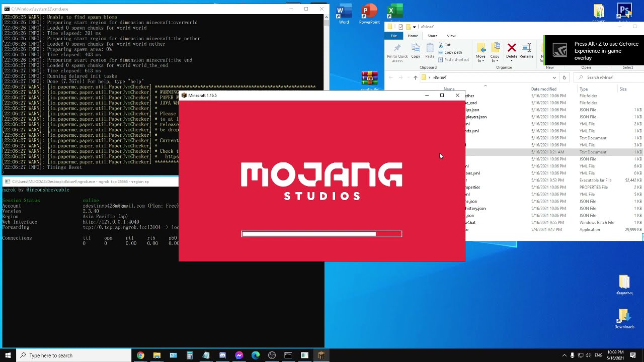The width and height of the screenshot is (644, 362).
Task: Click the Rename icon in Organize group
Action: click(x=526, y=48)
